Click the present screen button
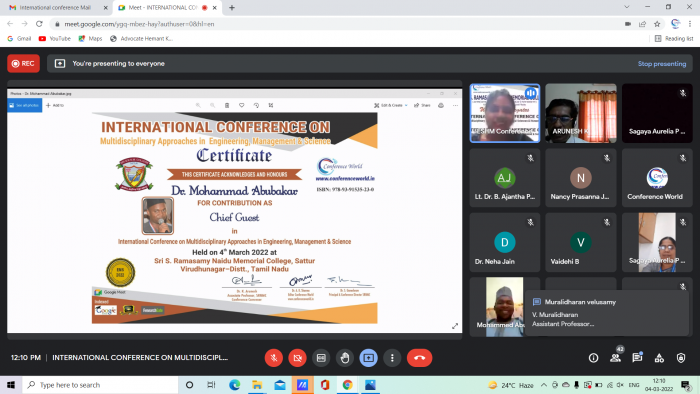Screen dimensions: 700x394 (368, 358)
